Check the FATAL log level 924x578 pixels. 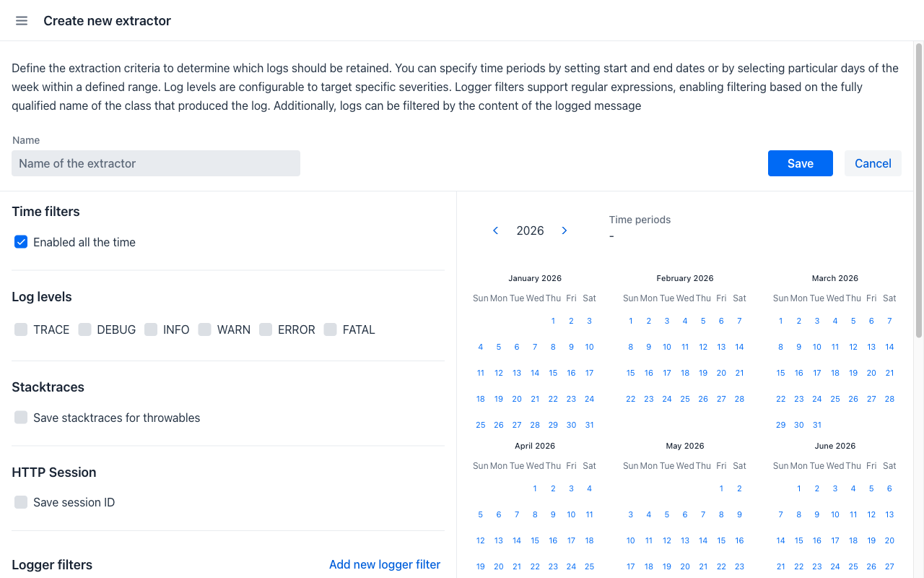click(331, 329)
